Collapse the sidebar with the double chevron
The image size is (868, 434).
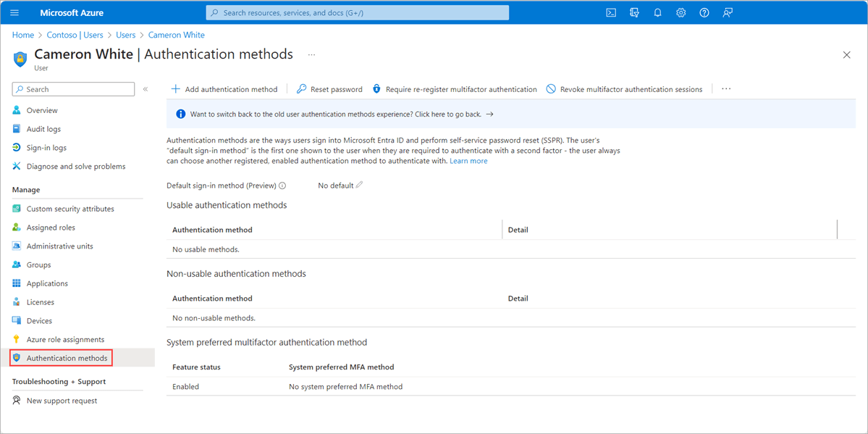pos(146,88)
